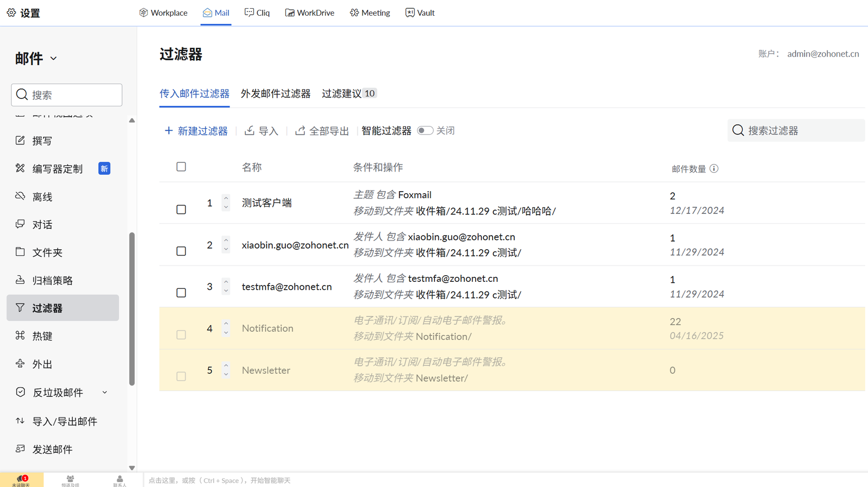
Task: Expand the 反垃圾邮件 submenu
Action: tap(105, 393)
